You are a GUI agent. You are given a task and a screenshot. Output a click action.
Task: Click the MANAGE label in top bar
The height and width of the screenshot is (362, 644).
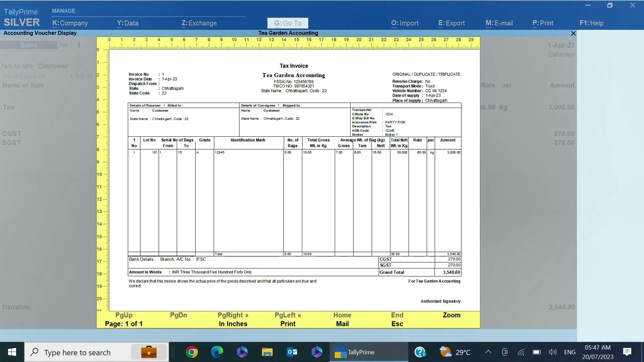(x=63, y=11)
